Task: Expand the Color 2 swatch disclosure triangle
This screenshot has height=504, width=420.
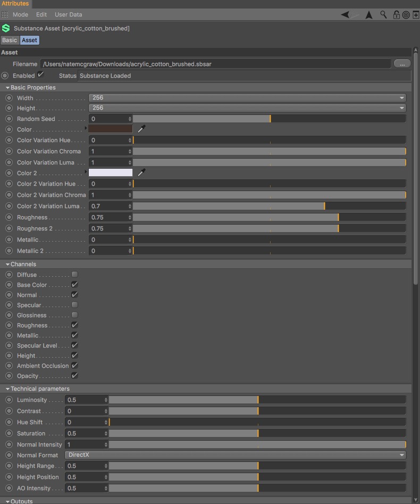Action: tap(86, 172)
